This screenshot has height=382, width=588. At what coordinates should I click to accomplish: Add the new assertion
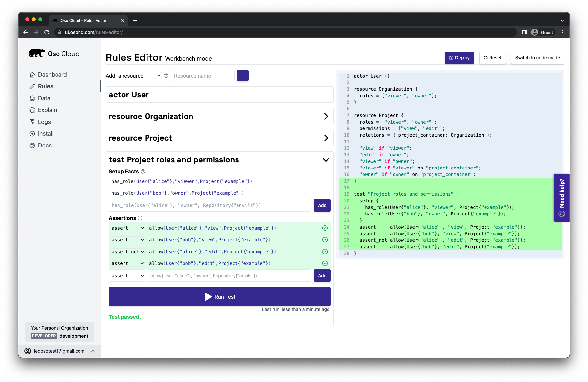[322, 276]
